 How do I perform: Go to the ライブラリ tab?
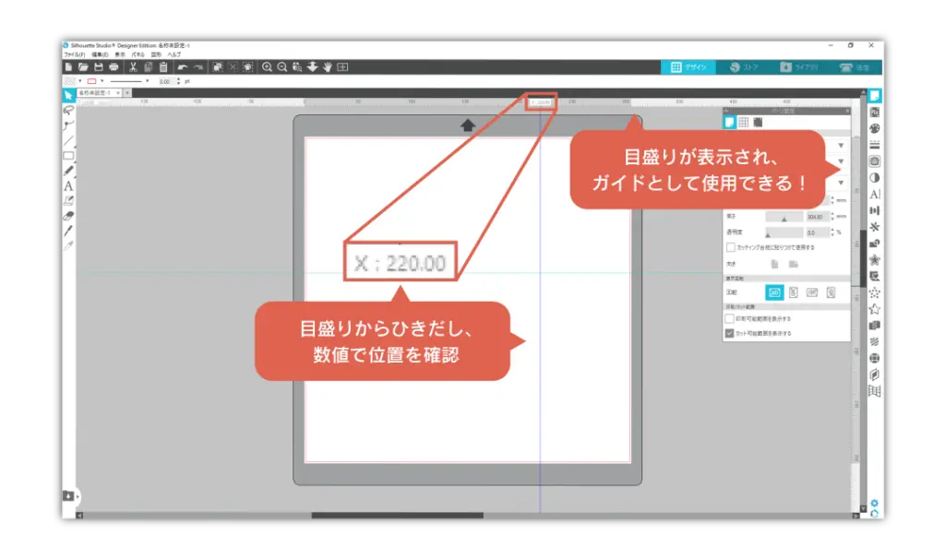[x=796, y=67]
